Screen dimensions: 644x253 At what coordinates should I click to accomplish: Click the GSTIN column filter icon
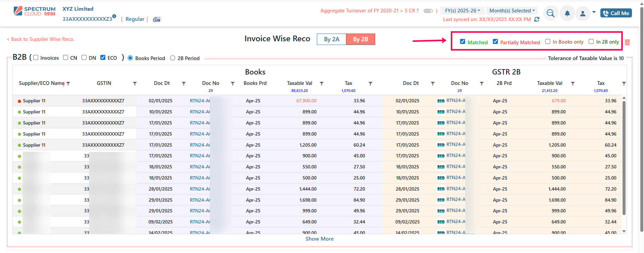(x=135, y=84)
